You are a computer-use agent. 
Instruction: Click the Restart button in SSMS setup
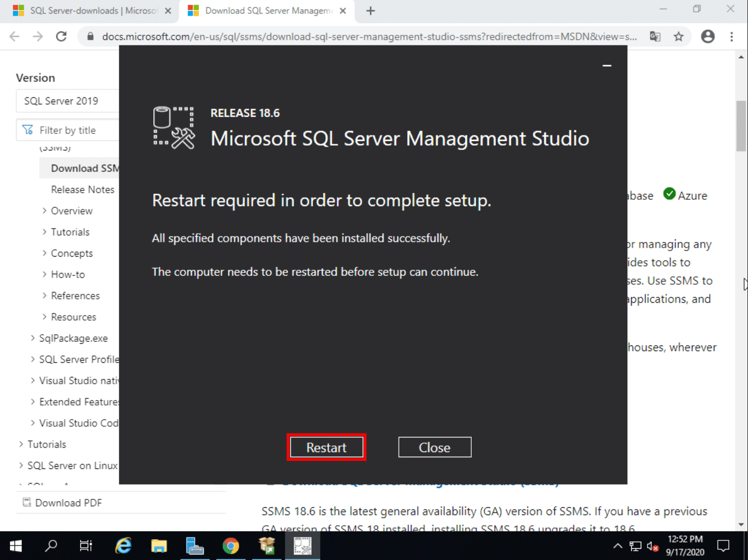326,447
